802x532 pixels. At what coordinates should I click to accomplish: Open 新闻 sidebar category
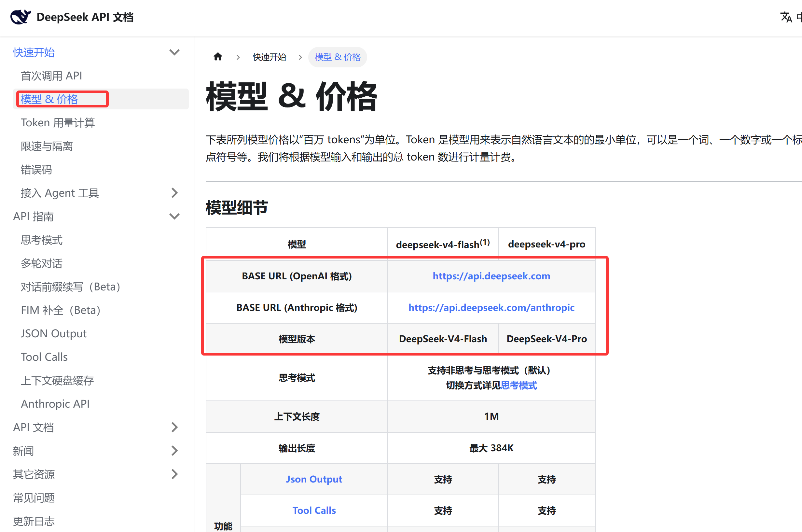coord(23,451)
